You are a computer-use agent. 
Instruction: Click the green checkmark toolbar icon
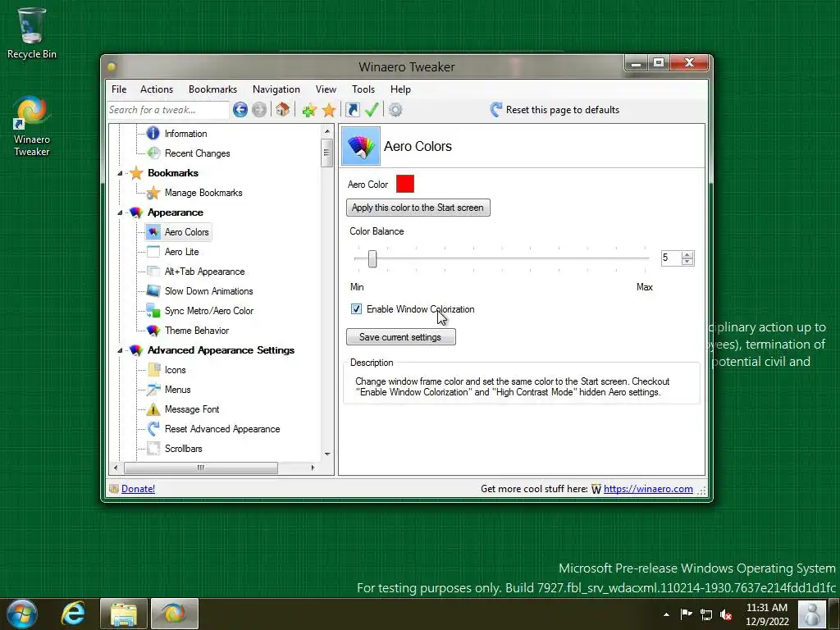click(x=372, y=110)
